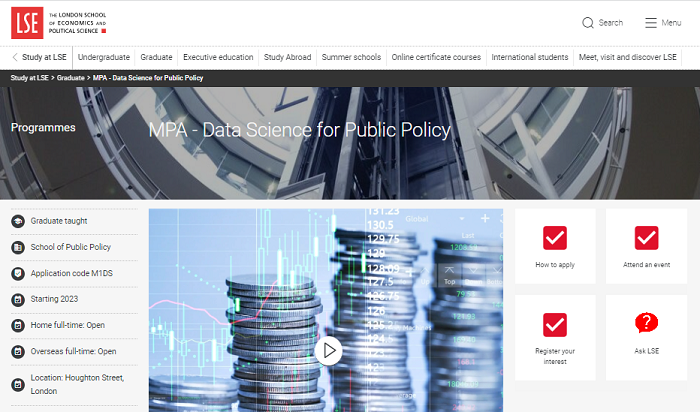Select the Executive education nav tab
The width and height of the screenshot is (700, 412).
click(218, 57)
